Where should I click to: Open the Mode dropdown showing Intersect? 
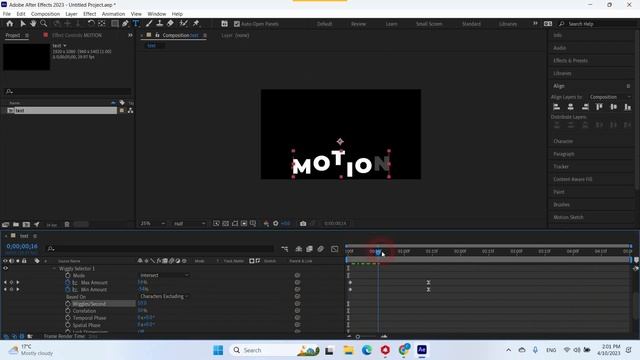164,276
